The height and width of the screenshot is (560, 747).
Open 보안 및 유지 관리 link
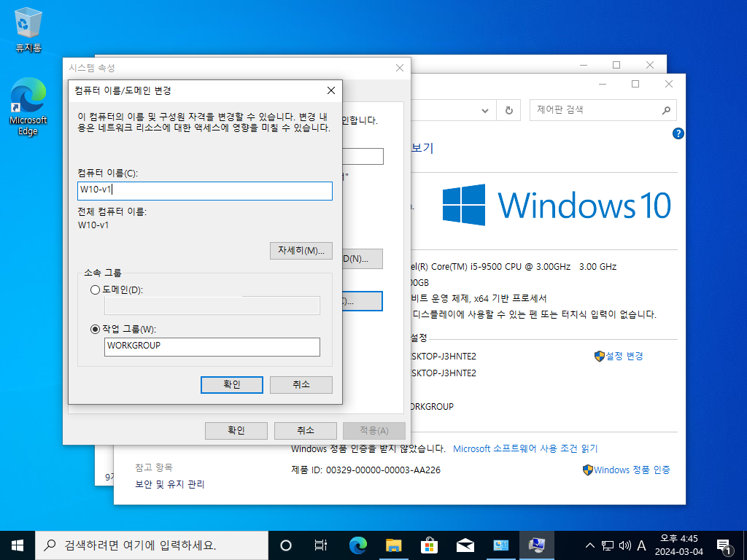pyautogui.click(x=169, y=484)
